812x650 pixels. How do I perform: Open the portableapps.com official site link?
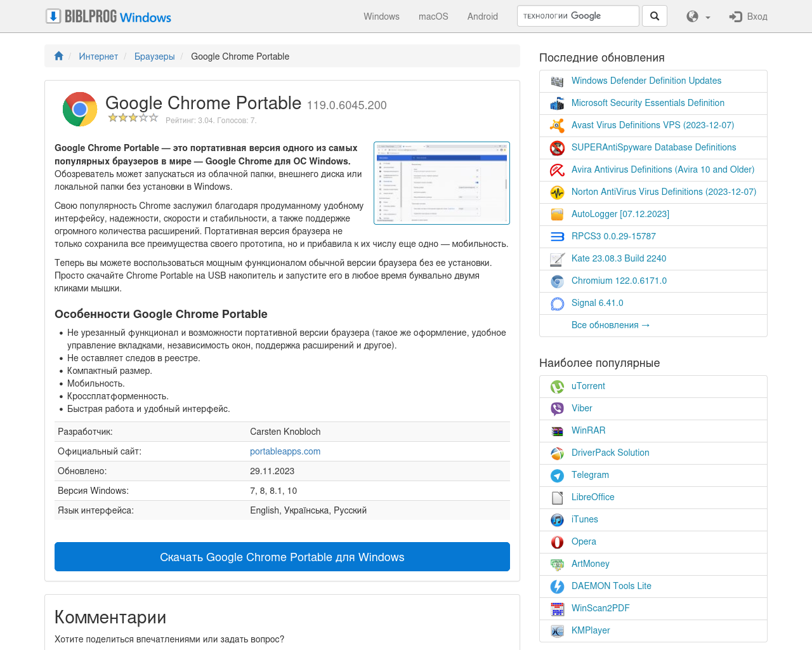[x=285, y=451]
